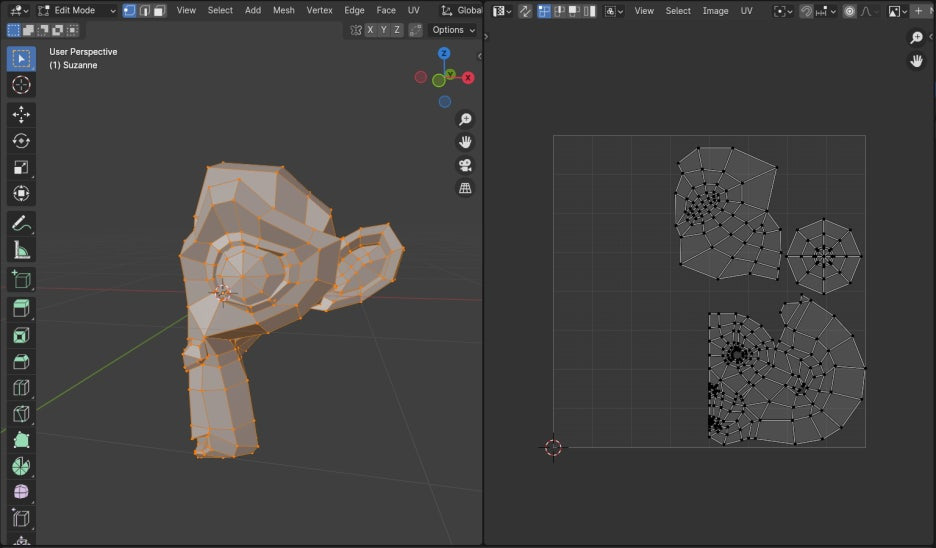Open the image browse dropdown
Image resolution: width=936 pixels, height=548 pixels.
click(897, 11)
